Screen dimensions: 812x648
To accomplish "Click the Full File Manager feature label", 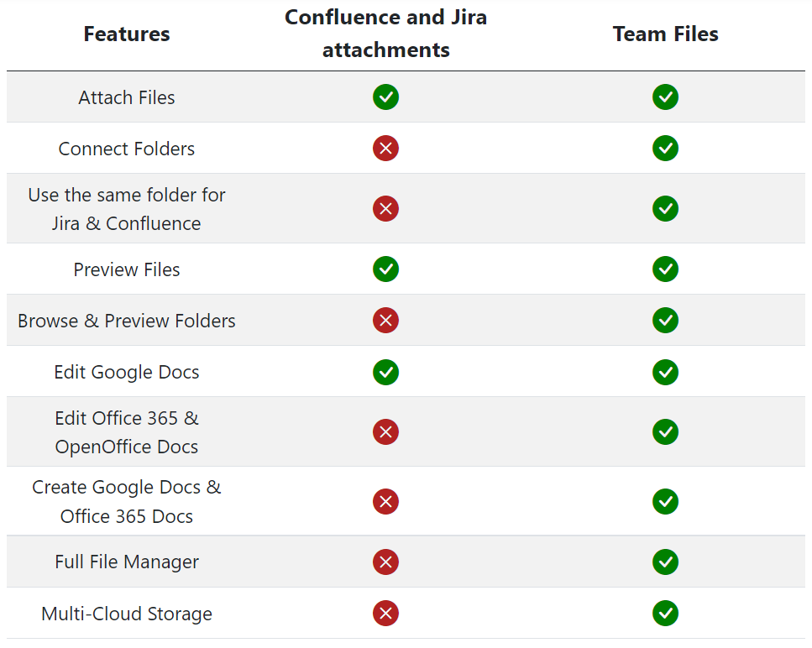I will click(x=127, y=562).
